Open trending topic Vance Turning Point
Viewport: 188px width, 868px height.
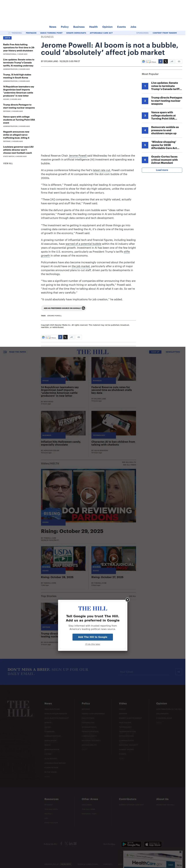[x=51, y=33]
